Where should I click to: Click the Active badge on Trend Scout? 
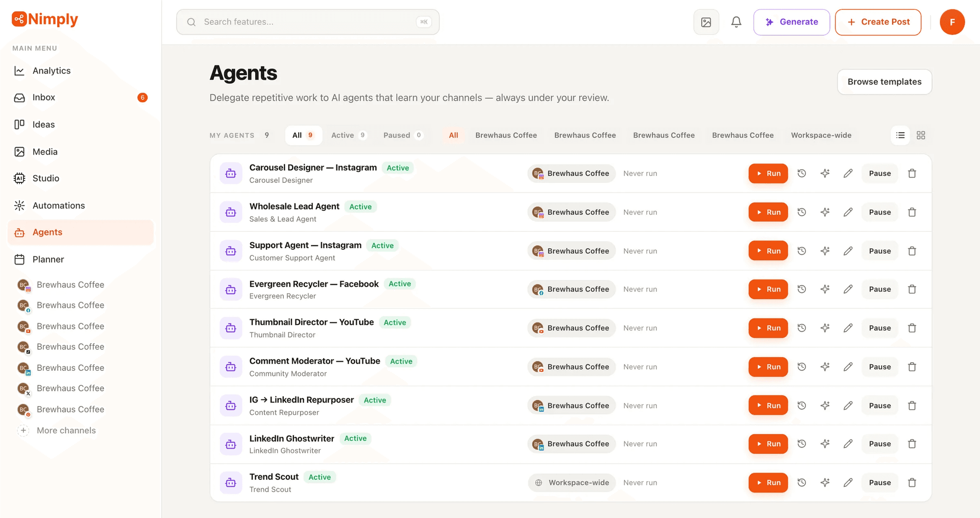click(x=320, y=477)
